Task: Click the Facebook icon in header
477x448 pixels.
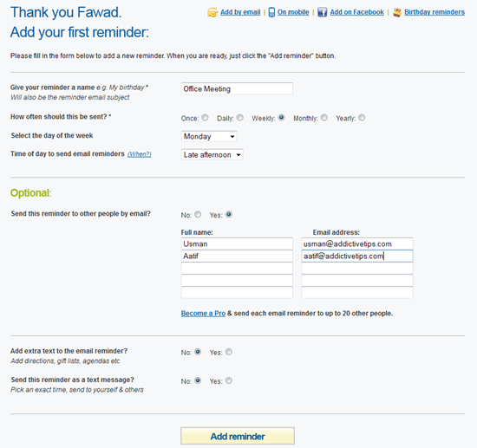Action: point(322,12)
